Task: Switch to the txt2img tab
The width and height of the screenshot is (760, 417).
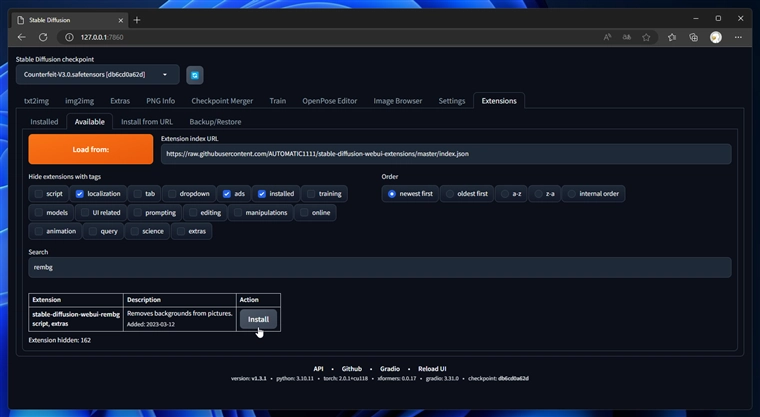Action: [x=36, y=101]
